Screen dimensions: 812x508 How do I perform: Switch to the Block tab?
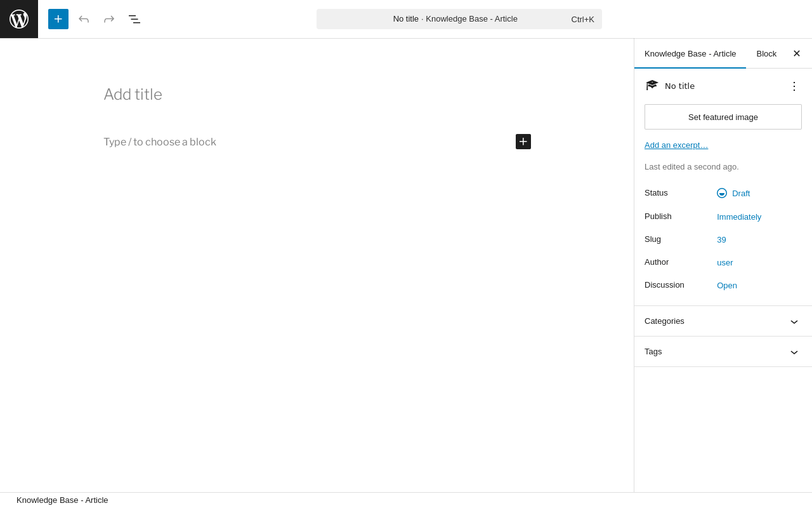tap(766, 53)
